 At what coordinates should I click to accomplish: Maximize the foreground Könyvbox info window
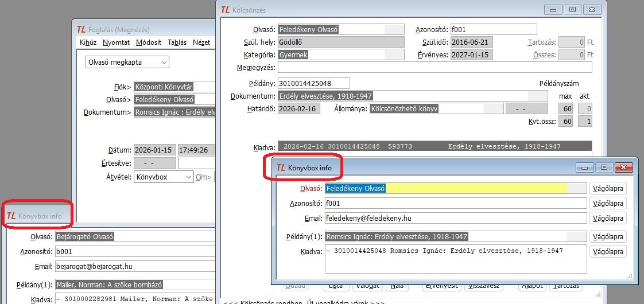[x=603, y=167]
